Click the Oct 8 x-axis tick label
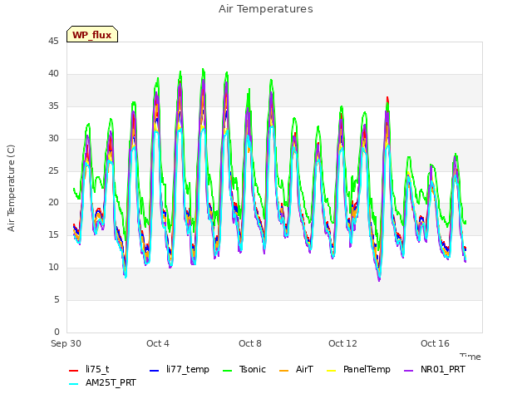This screenshot has height=399, width=532. (250, 343)
